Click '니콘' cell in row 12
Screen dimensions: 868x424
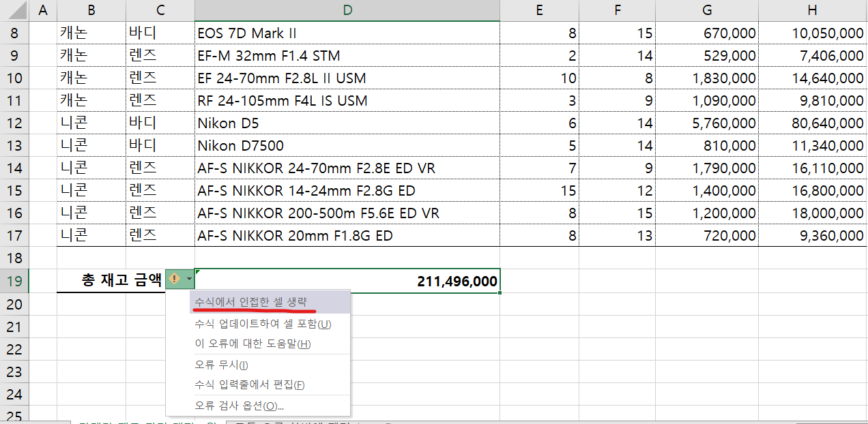tap(91, 123)
